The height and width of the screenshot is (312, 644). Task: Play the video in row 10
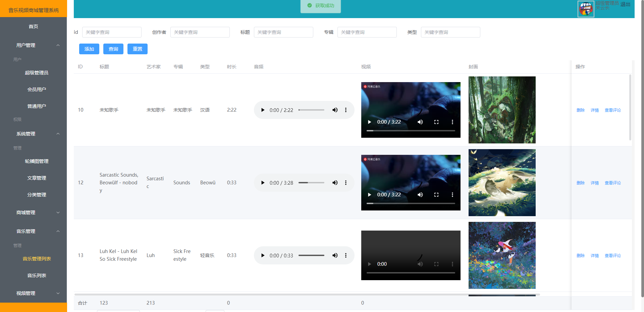[370, 122]
